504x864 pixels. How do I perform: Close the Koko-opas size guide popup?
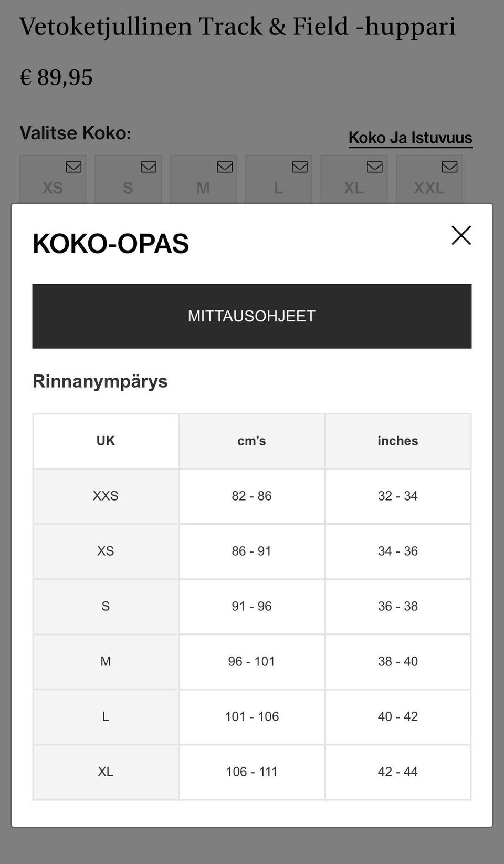coord(461,235)
